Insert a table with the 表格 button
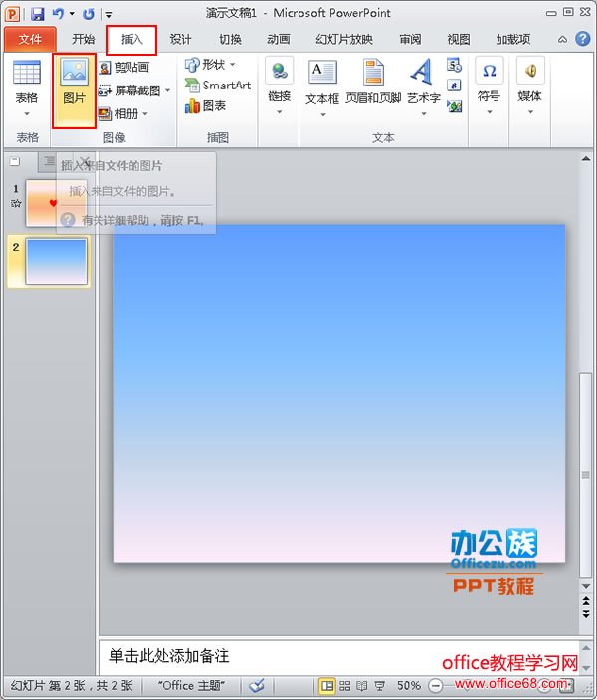Screen dimensions: 597x700 [27, 88]
